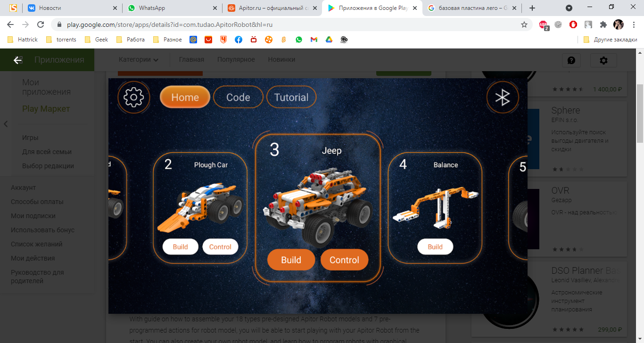This screenshot has width=644, height=343.
Task: Expand the torrents bookmarks folder
Action: click(61, 40)
